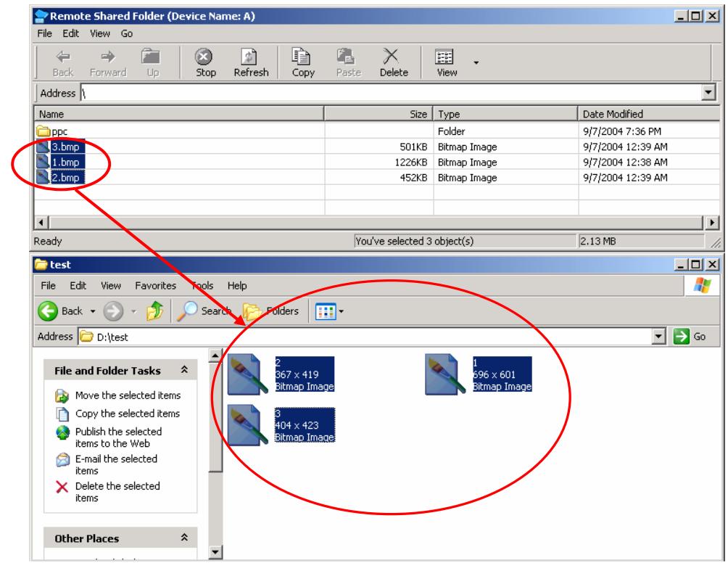Sort by the Name column header
Viewport: 728px width, 563px height.
coord(179,114)
